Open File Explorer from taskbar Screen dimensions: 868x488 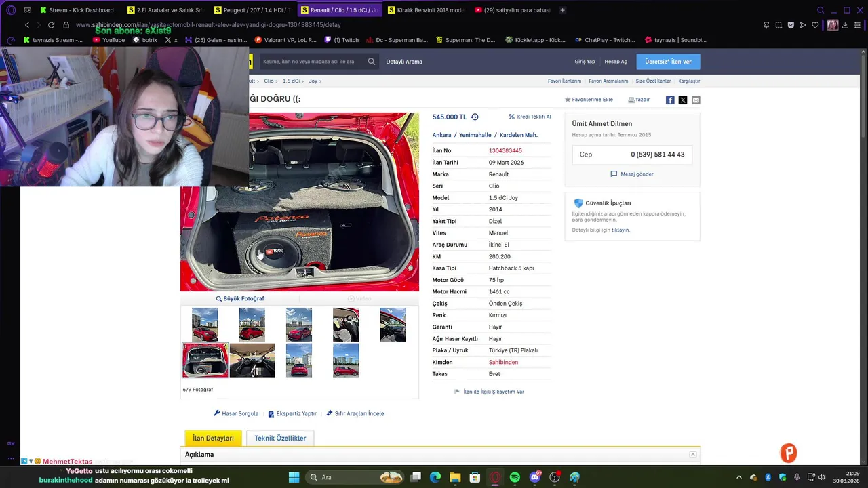[x=455, y=477]
